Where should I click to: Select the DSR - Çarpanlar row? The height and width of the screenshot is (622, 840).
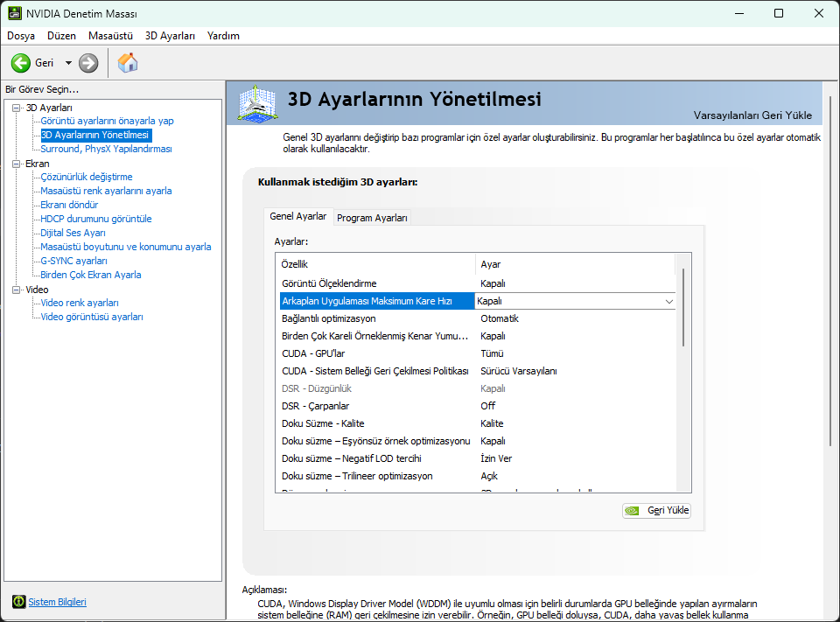pyautogui.click(x=478, y=406)
